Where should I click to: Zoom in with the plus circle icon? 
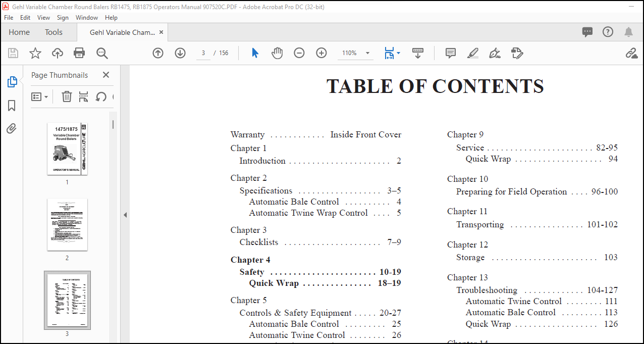coord(321,53)
